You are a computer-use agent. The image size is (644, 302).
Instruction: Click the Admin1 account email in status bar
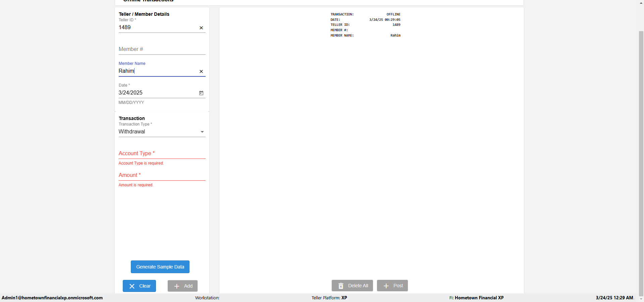click(x=52, y=298)
